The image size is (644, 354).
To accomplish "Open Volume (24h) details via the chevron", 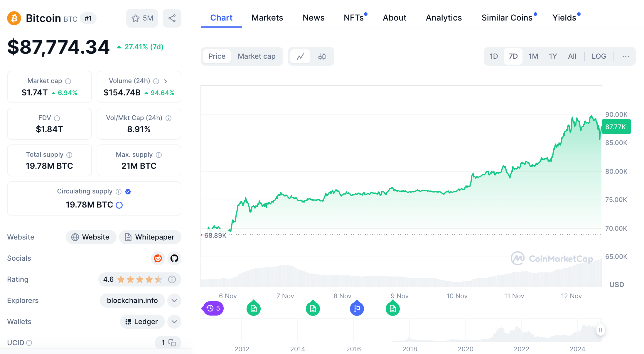I will (x=166, y=81).
